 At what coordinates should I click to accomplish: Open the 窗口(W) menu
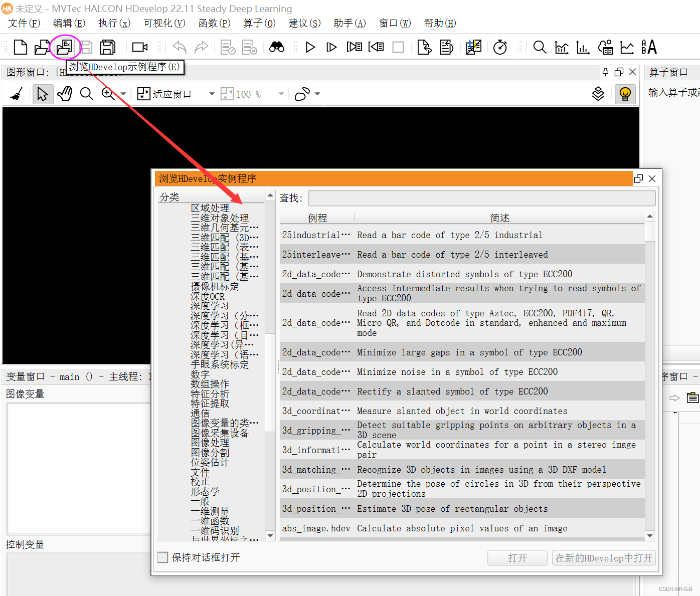pyautogui.click(x=395, y=23)
